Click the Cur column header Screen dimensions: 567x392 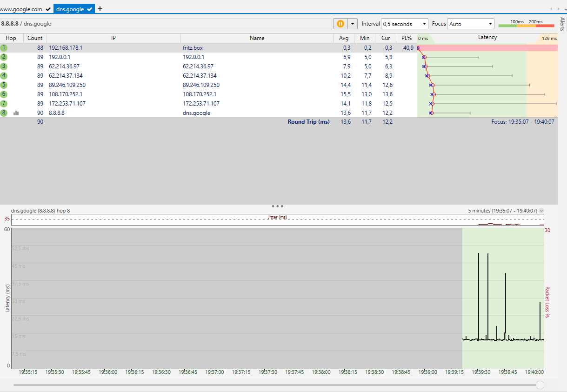pyautogui.click(x=386, y=38)
